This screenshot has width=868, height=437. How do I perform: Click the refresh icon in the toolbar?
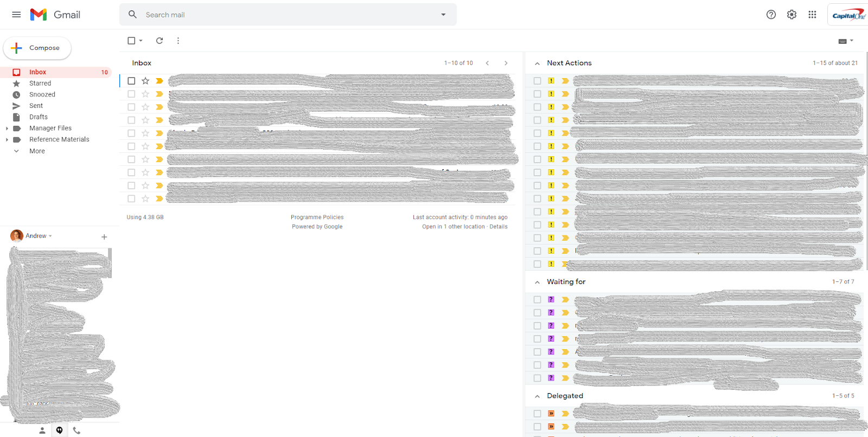(159, 41)
